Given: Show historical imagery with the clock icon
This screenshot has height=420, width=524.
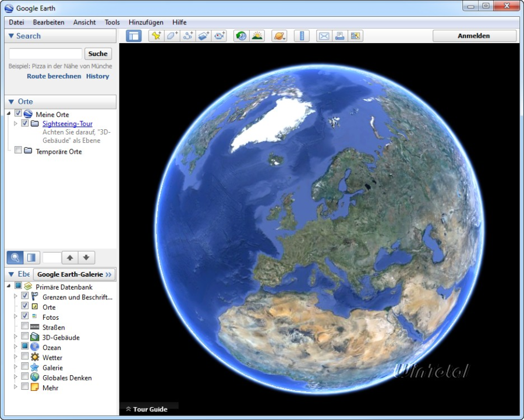Looking at the screenshot, I should tap(240, 36).
